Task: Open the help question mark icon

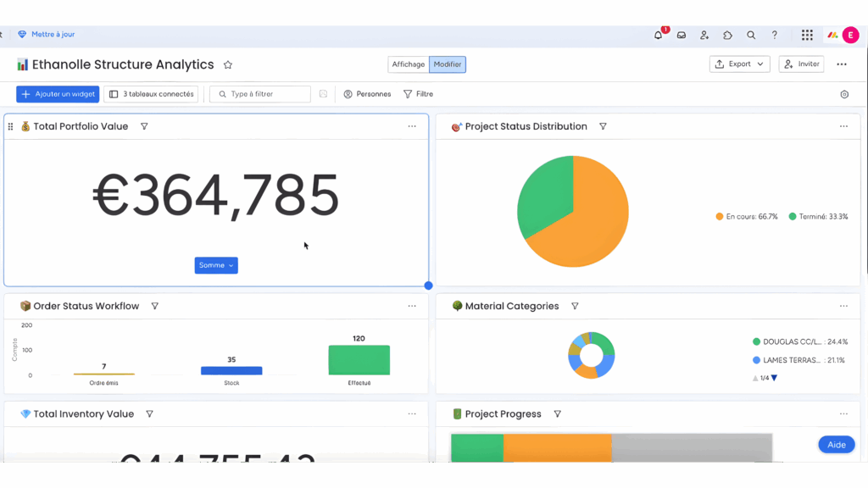Action: pyautogui.click(x=775, y=35)
